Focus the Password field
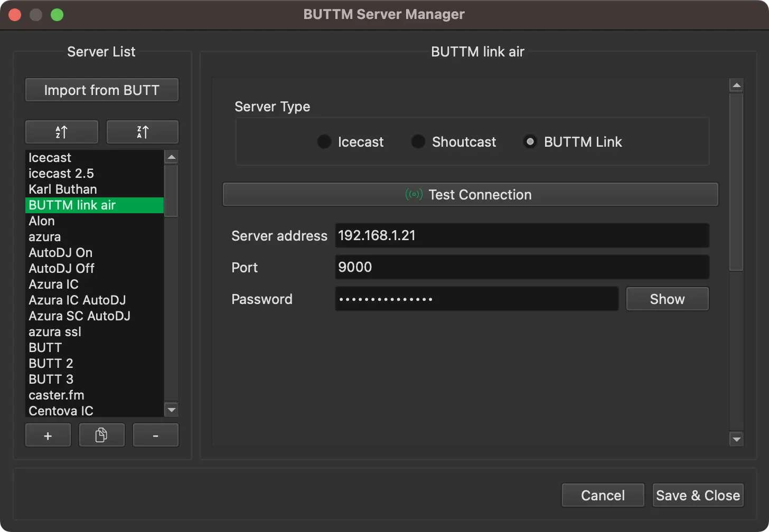The height and width of the screenshot is (532, 769). pyautogui.click(x=476, y=299)
